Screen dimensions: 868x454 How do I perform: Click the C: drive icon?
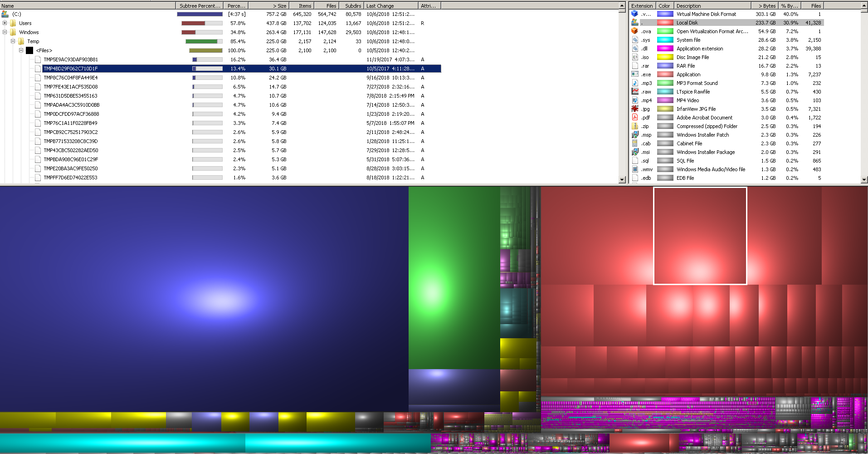(x=5, y=14)
